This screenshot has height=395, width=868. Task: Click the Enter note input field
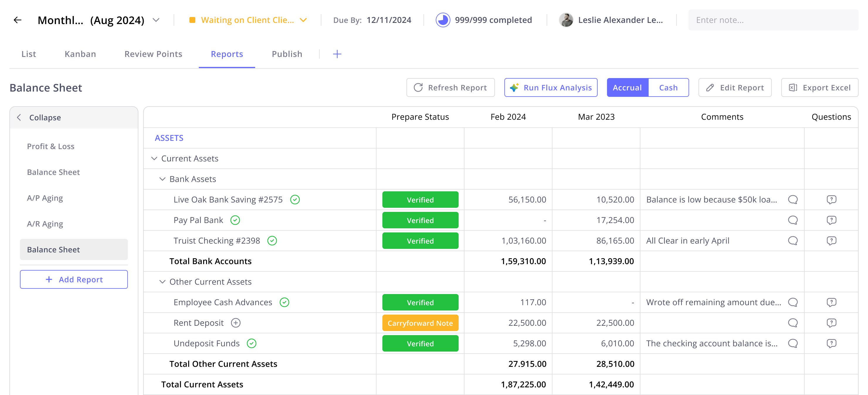click(x=773, y=20)
